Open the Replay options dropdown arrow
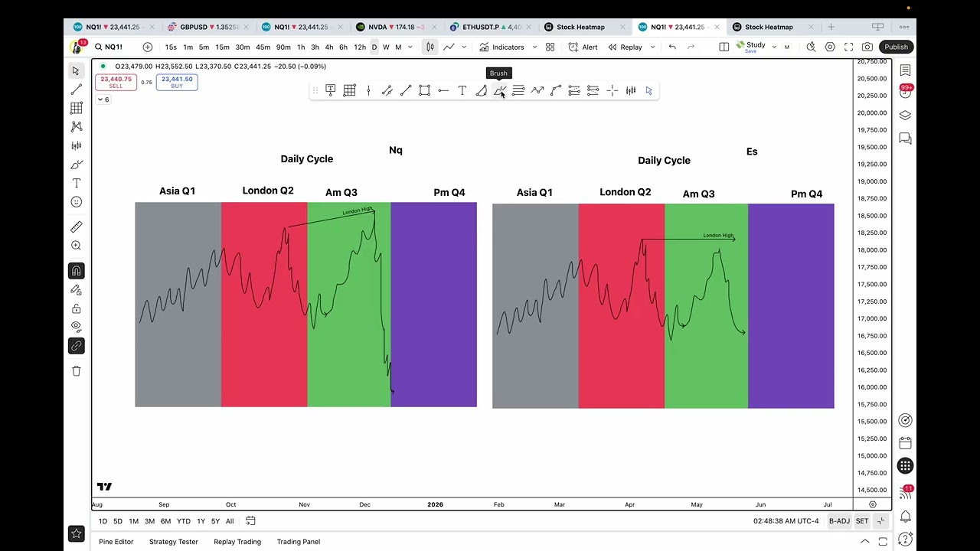This screenshot has height=551, width=980. 652,47
